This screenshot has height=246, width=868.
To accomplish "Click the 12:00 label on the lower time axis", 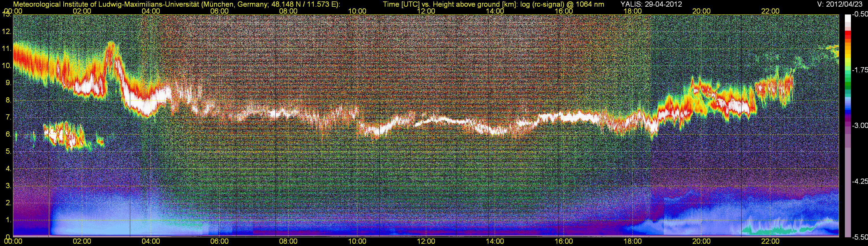I will coord(426,242).
